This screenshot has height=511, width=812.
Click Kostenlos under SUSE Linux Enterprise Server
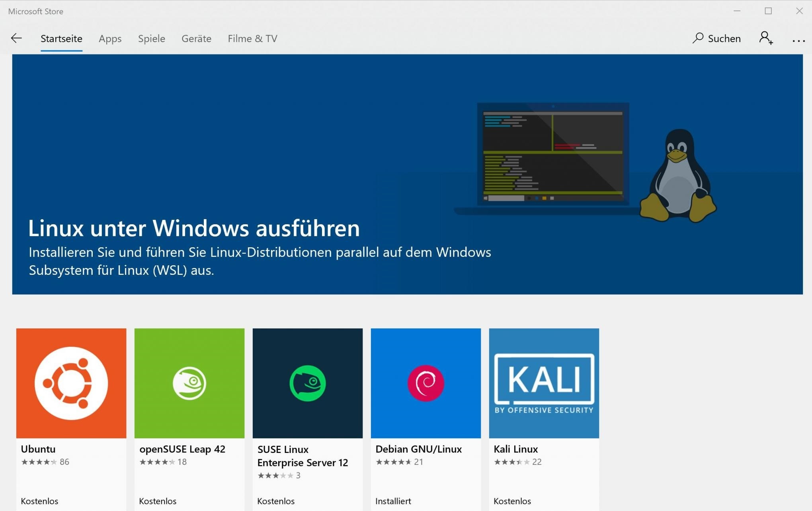click(276, 501)
